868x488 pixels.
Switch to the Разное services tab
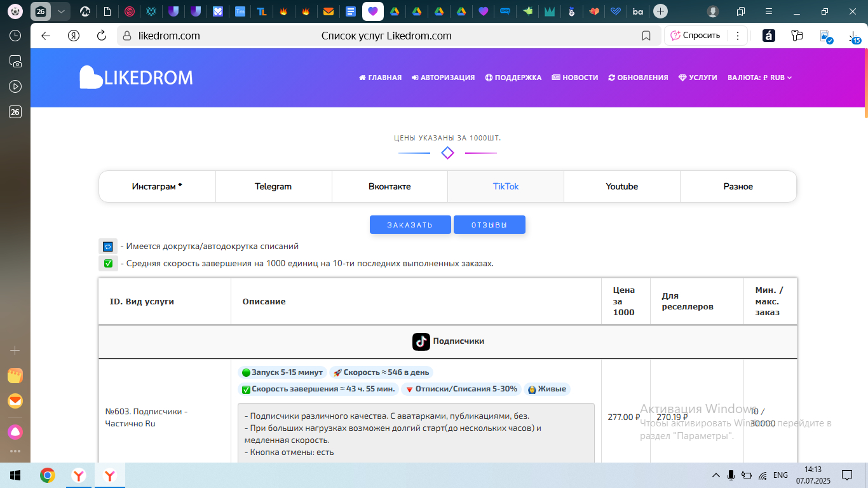tap(738, 187)
